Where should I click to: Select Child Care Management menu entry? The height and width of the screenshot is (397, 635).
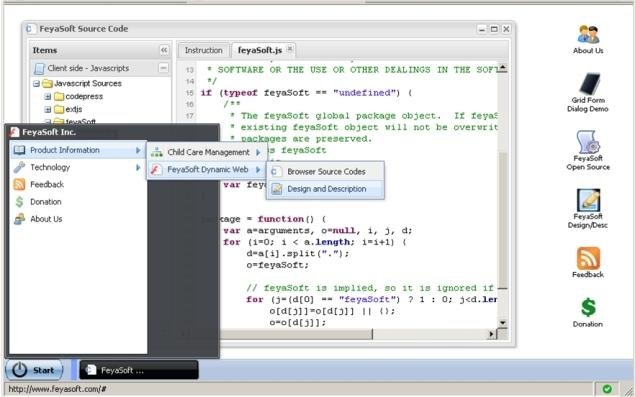coord(207,152)
